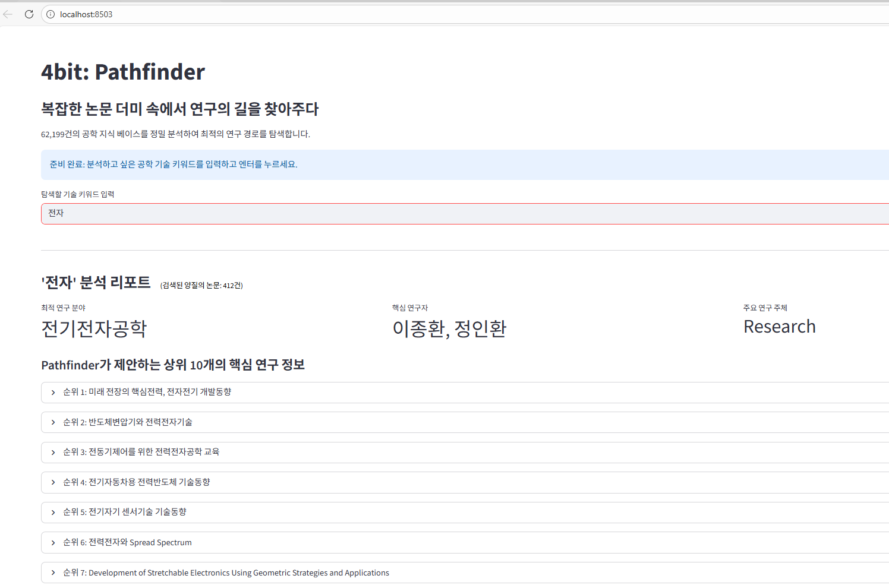Expand 순위 5: 전기자기 센서기술 기술동향
The image size is (889, 588).
pyautogui.click(x=465, y=513)
